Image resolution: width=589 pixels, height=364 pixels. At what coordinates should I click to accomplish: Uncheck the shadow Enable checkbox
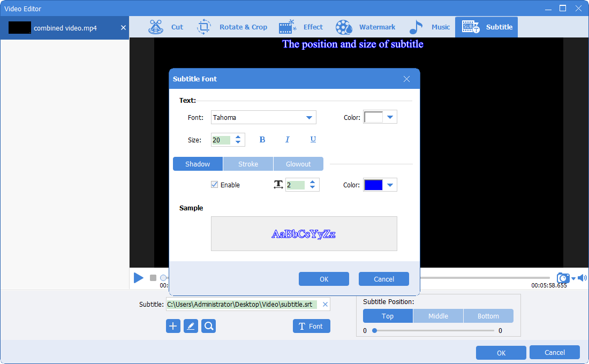click(x=215, y=185)
